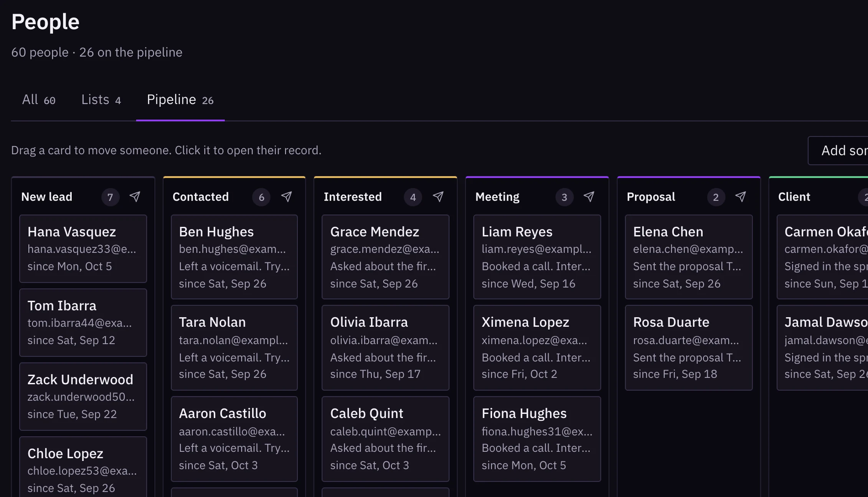Click the Proposal count badge 2
The width and height of the screenshot is (868, 497).
point(716,197)
